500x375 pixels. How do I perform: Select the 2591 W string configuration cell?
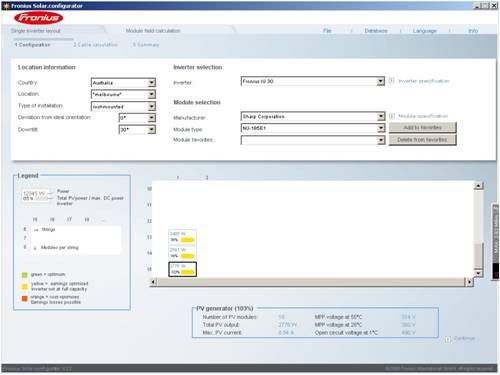(x=182, y=253)
